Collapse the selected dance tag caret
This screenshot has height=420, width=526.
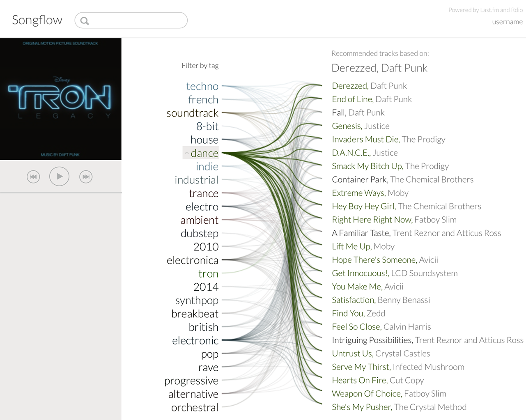(187, 153)
